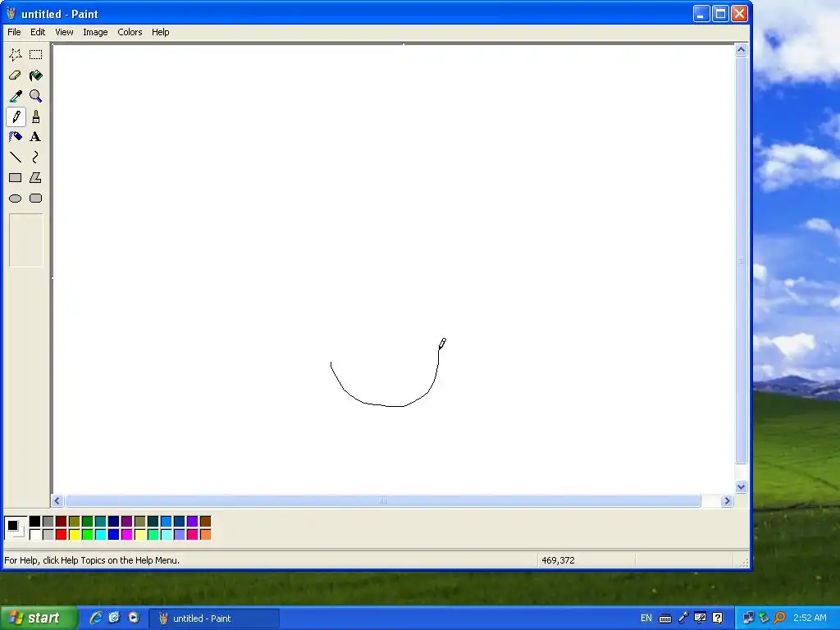Pick the white palette color
The image size is (840, 630).
pos(34,535)
